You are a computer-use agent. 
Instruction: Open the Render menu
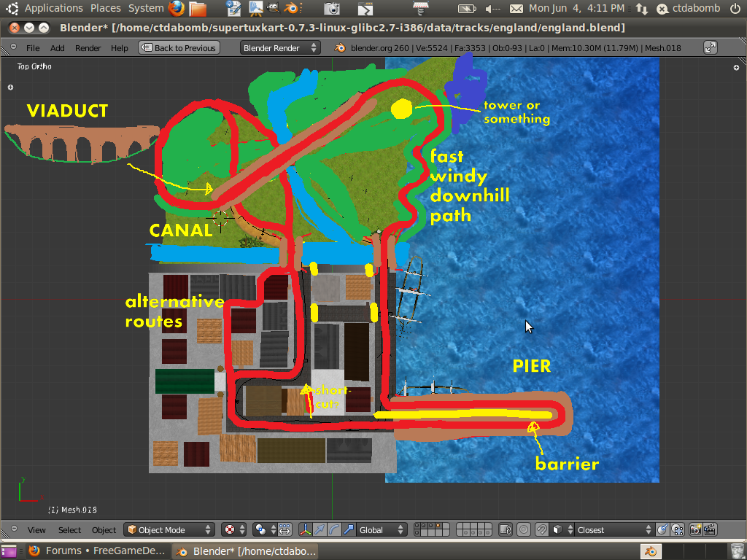tap(88, 48)
